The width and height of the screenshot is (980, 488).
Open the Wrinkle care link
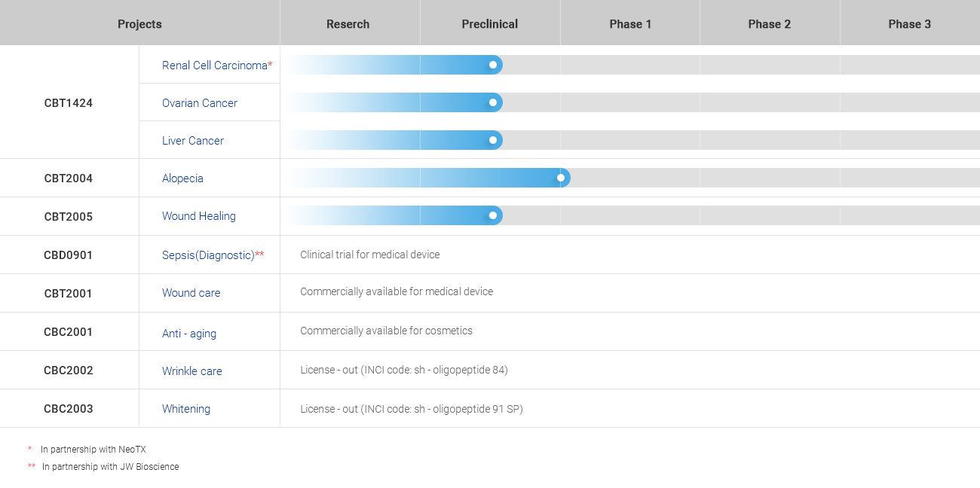tap(192, 371)
